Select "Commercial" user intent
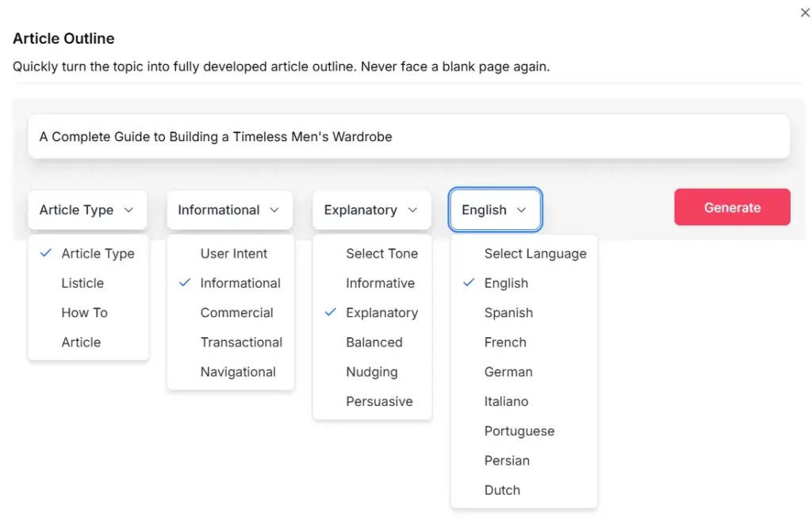Viewport: 812px width, 525px height. [x=237, y=312]
